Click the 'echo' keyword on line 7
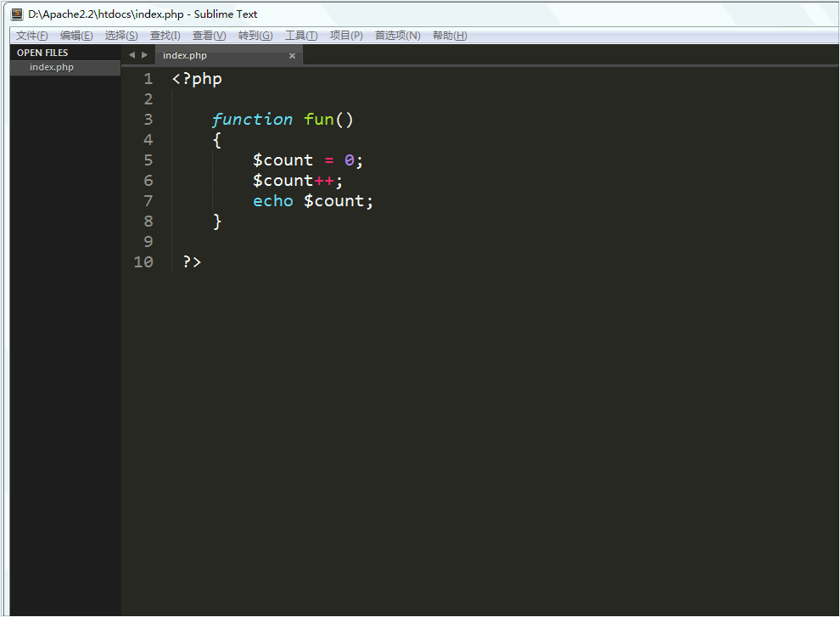840x617 pixels. (x=273, y=201)
